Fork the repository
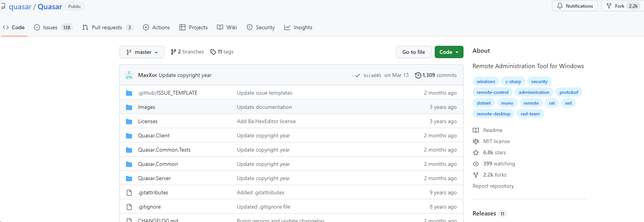This screenshot has height=222, width=644. tap(622, 6)
